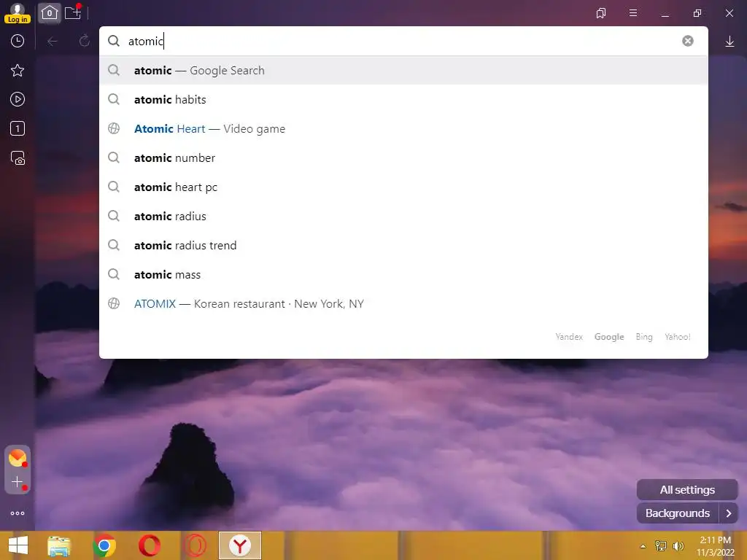
Task: Open the Backgrounds button
Action: 678,513
